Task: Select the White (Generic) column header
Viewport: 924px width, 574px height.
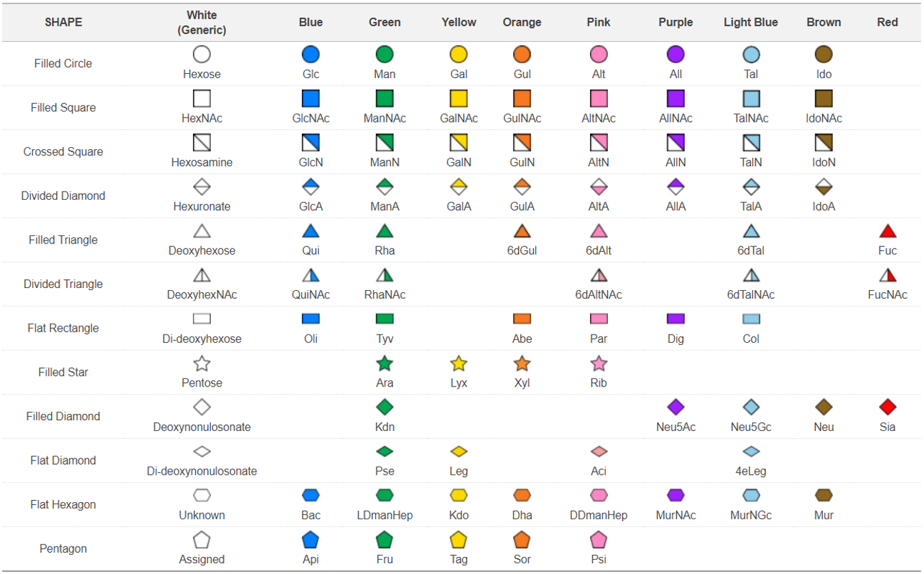Action: tap(202, 23)
